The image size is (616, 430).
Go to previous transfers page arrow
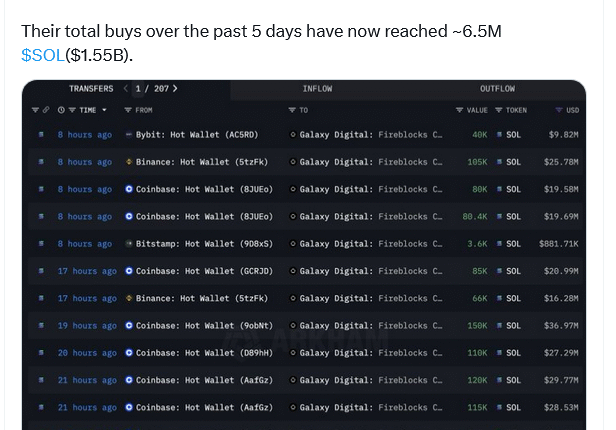pos(125,89)
